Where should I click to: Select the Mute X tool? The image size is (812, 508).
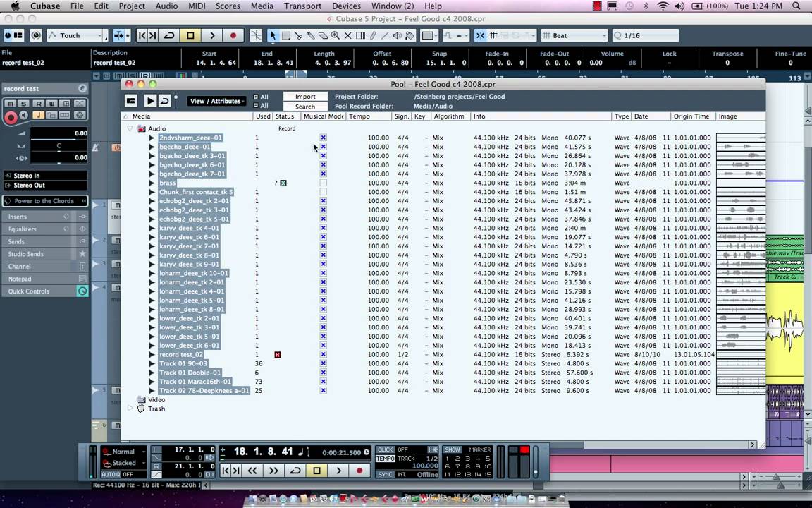[348, 35]
